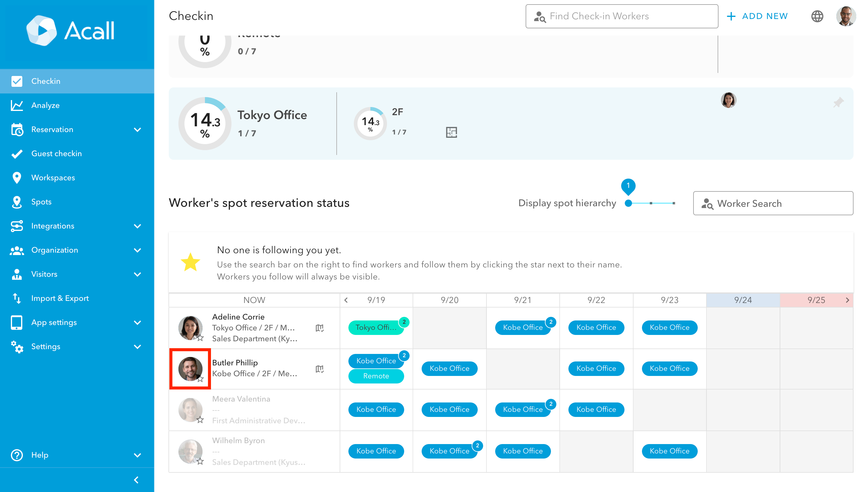Toggle follow star for Meera Valentina
The image size is (868, 492).
pos(200,420)
